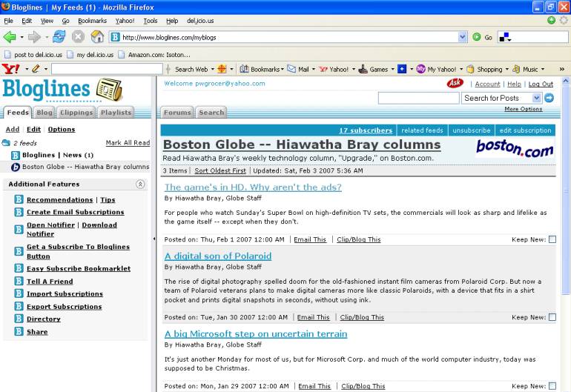The image size is (571, 392).
Task: Open the Yahoo toolbar Mail icon
Action: point(291,69)
